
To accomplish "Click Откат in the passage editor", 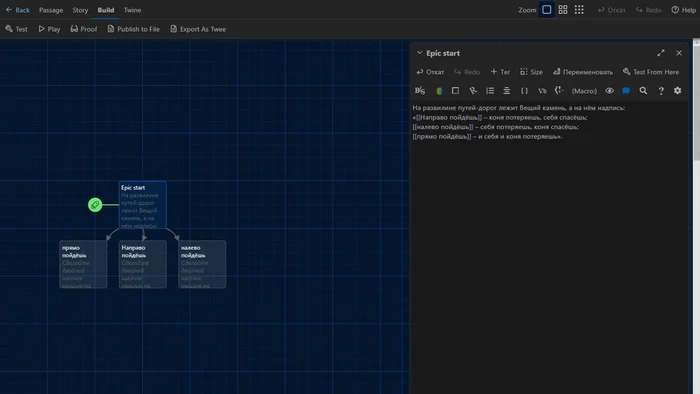I will (x=430, y=72).
